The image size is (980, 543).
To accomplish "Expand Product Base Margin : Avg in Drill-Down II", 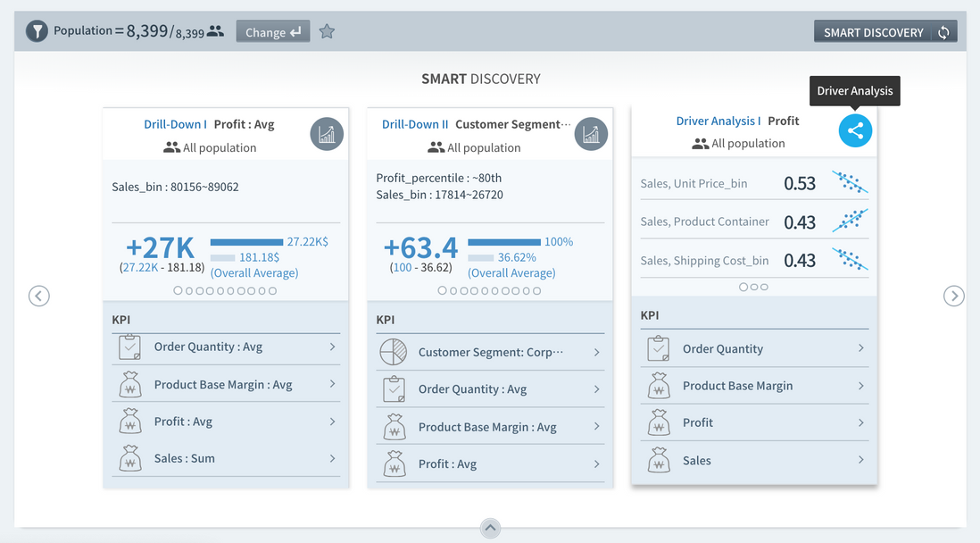I will (x=491, y=427).
